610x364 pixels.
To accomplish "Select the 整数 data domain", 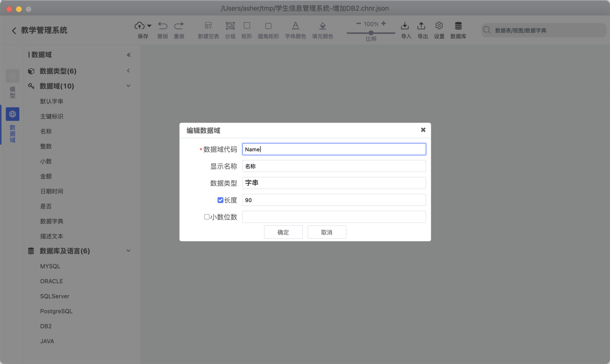I will click(46, 146).
